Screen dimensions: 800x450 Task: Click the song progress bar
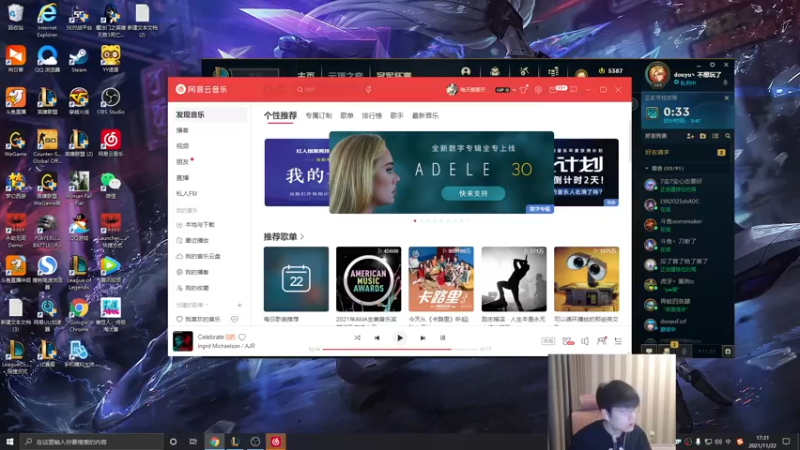[x=399, y=349]
